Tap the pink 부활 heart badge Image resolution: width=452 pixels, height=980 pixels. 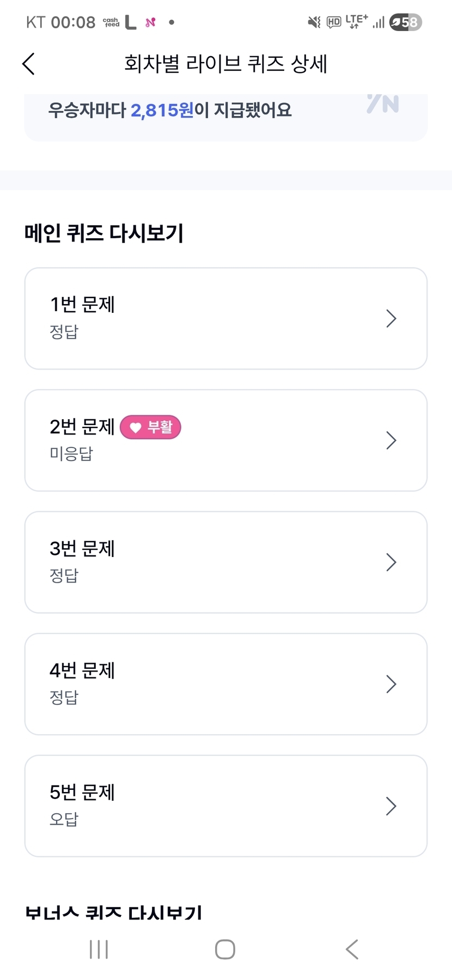tap(150, 427)
